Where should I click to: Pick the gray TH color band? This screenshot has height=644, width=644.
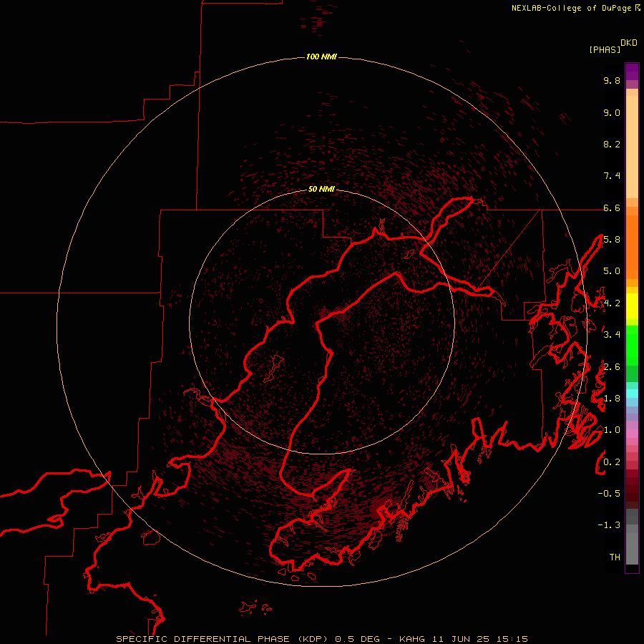[x=632, y=548]
